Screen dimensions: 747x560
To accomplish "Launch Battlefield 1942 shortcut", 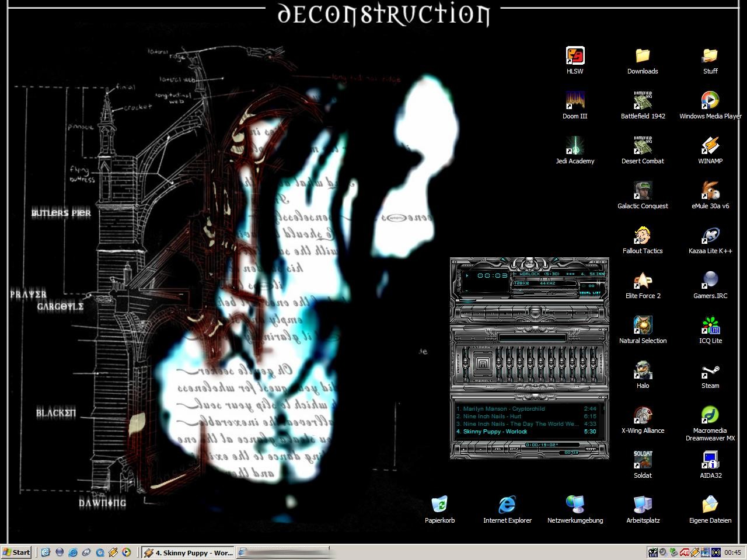I will pyautogui.click(x=643, y=106).
